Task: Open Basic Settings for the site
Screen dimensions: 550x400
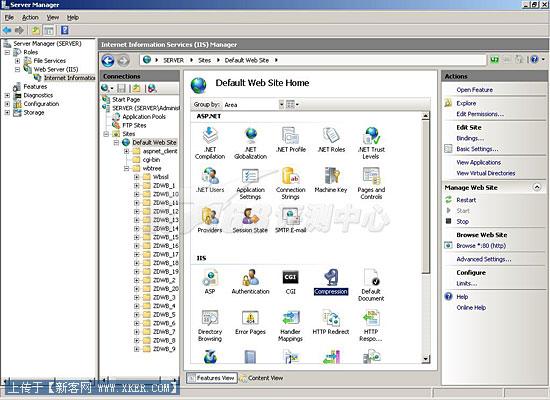Action: [x=477, y=149]
